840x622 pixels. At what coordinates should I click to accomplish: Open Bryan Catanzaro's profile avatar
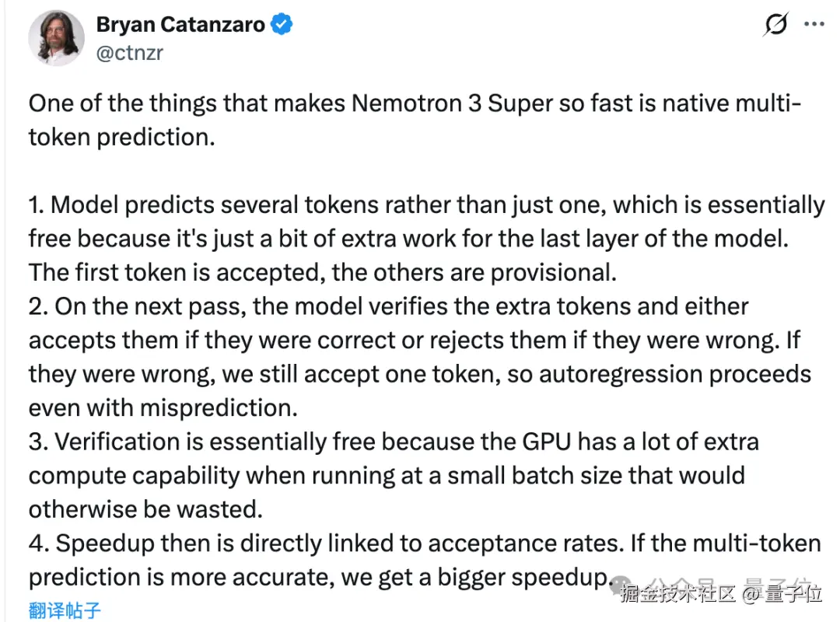pyautogui.click(x=55, y=40)
